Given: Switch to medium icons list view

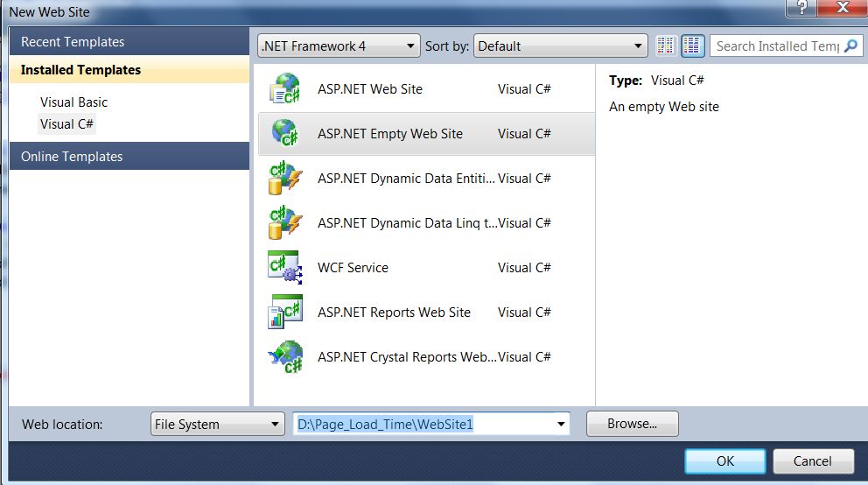Looking at the screenshot, I should tap(692, 46).
